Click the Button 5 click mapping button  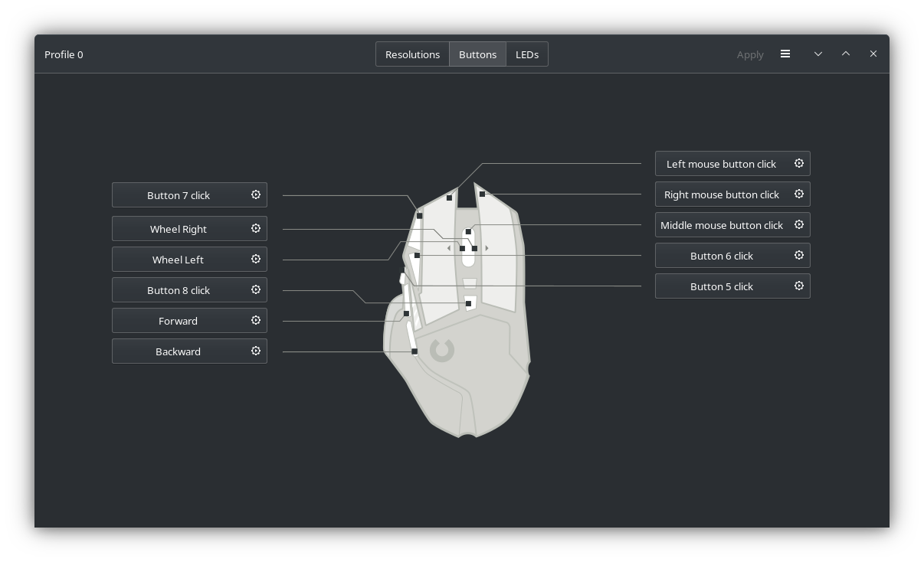(x=732, y=286)
